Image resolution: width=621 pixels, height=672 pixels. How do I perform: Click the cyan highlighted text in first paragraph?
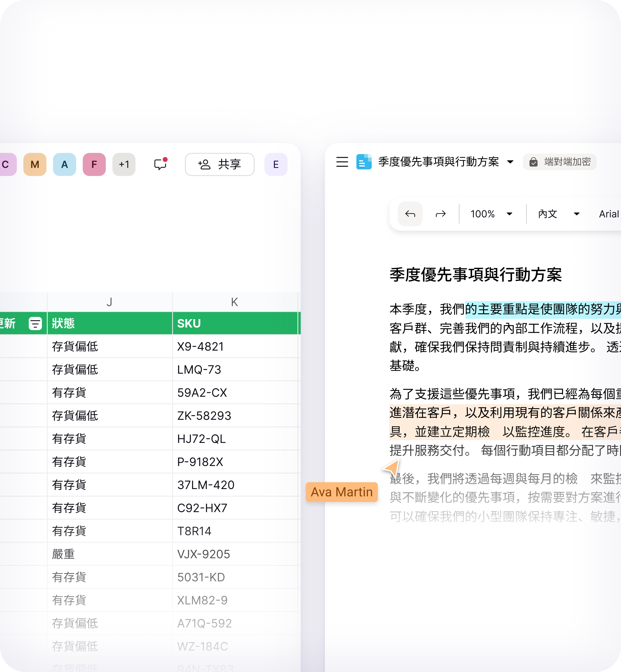[x=543, y=309]
